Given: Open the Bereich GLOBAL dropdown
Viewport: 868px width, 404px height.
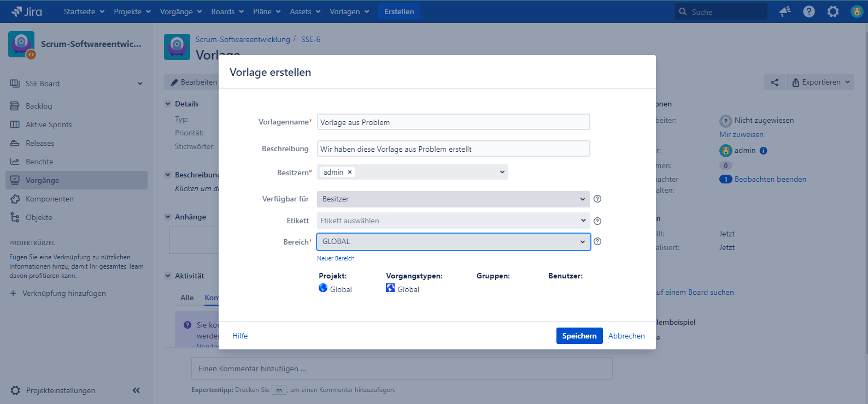Looking at the screenshot, I should click(x=453, y=242).
